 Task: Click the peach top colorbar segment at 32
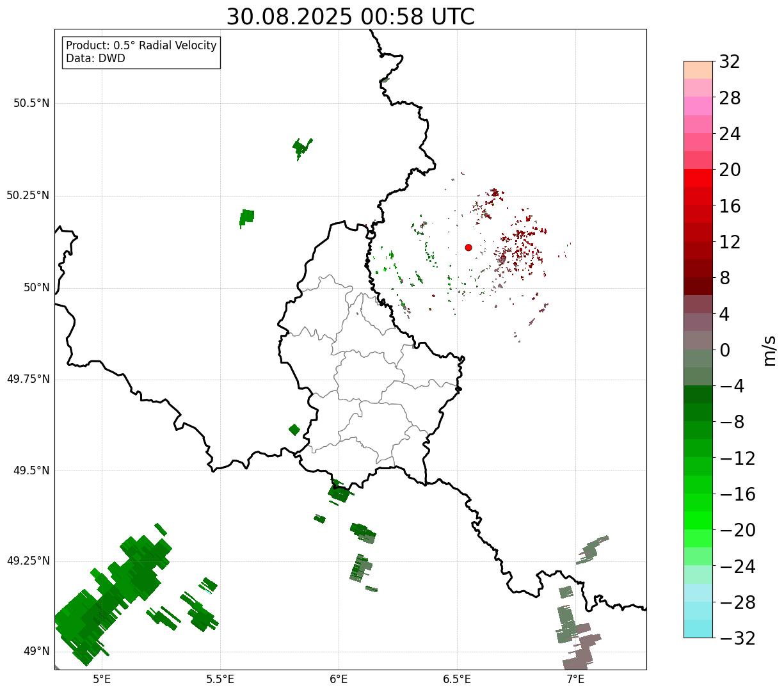click(x=698, y=70)
